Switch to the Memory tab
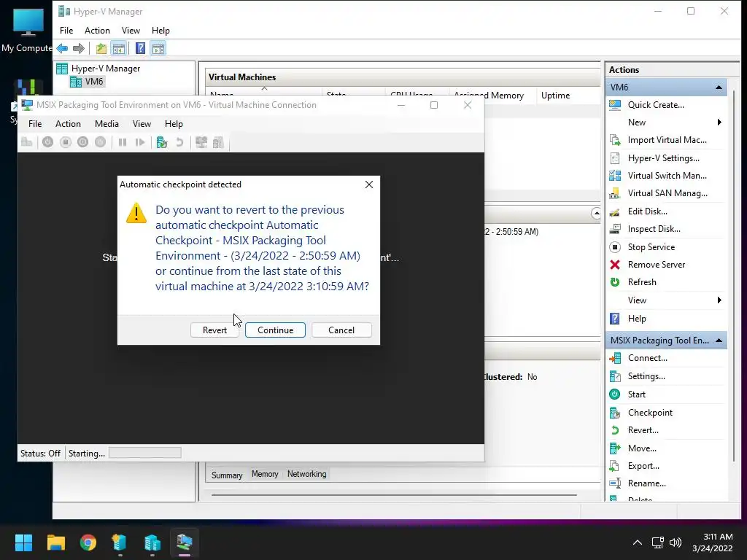This screenshot has height=560, width=747. tap(265, 474)
